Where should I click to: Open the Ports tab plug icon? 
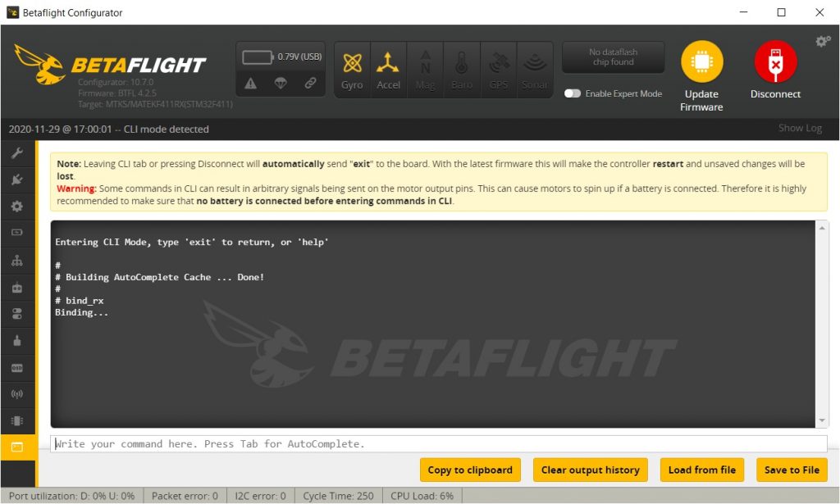click(x=17, y=179)
